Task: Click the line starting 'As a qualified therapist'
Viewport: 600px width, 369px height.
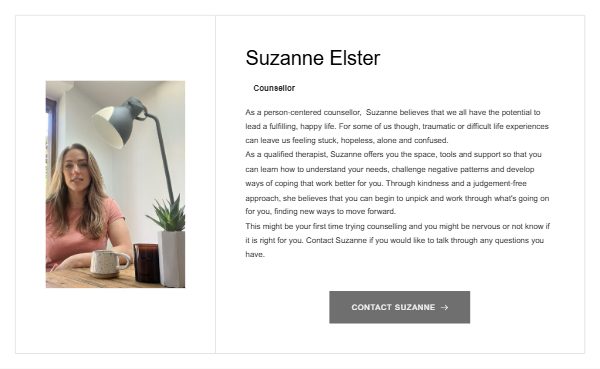Action: pyautogui.click(x=393, y=155)
